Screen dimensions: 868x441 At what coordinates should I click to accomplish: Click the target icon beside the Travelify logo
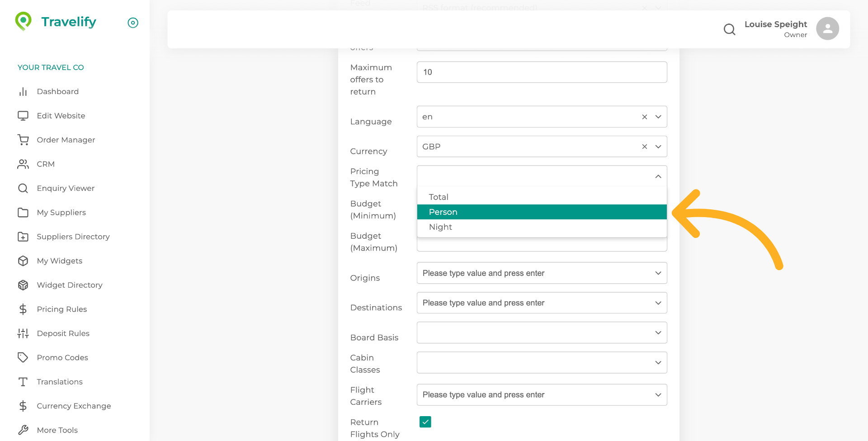[x=132, y=23]
